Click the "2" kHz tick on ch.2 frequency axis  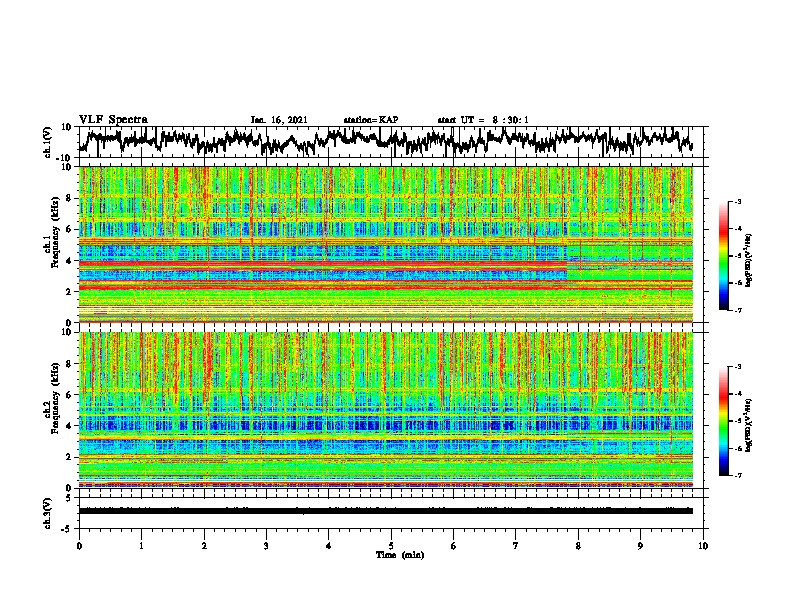tap(69, 457)
